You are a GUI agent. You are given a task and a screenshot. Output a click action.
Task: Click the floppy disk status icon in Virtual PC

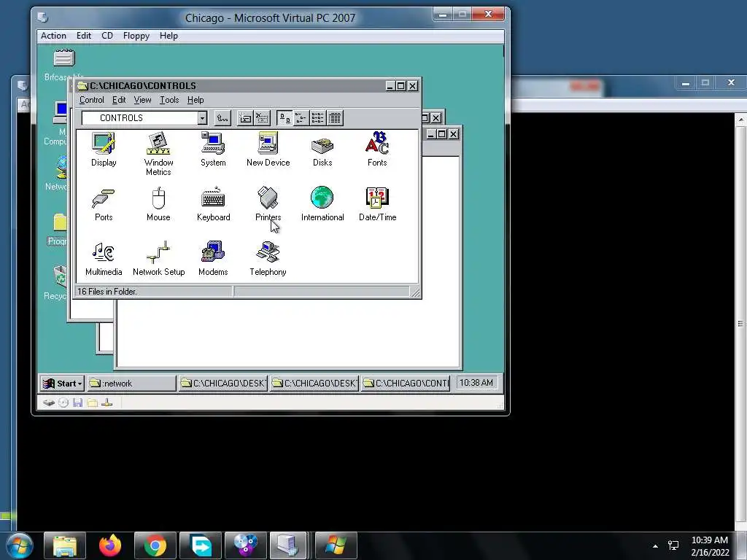click(77, 402)
